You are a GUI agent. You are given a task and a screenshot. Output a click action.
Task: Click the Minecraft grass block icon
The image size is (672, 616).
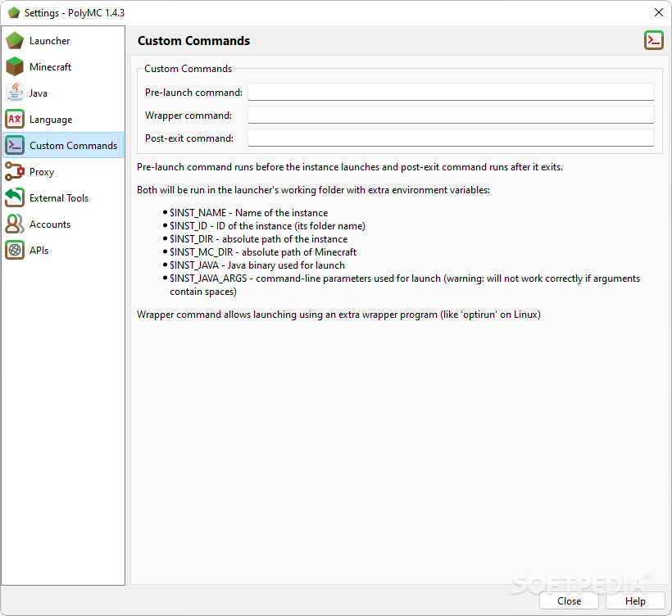pos(15,67)
